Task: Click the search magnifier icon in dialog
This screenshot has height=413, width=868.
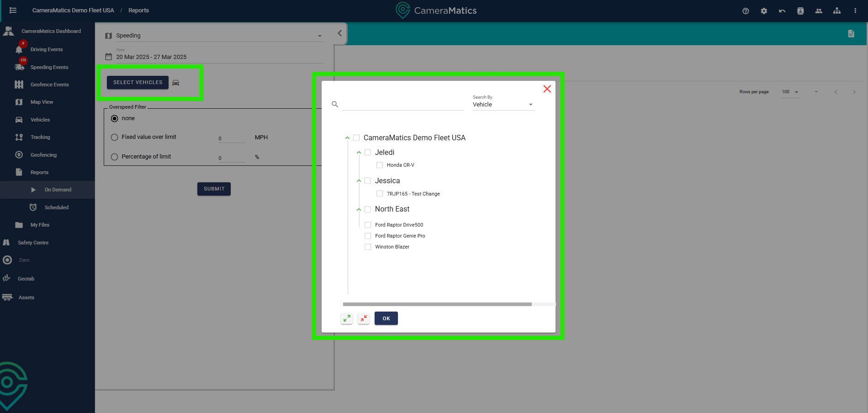Action: pyautogui.click(x=335, y=105)
